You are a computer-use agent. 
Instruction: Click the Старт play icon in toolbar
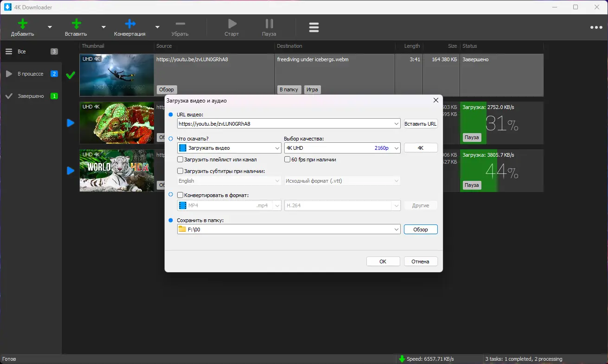tap(232, 24)
